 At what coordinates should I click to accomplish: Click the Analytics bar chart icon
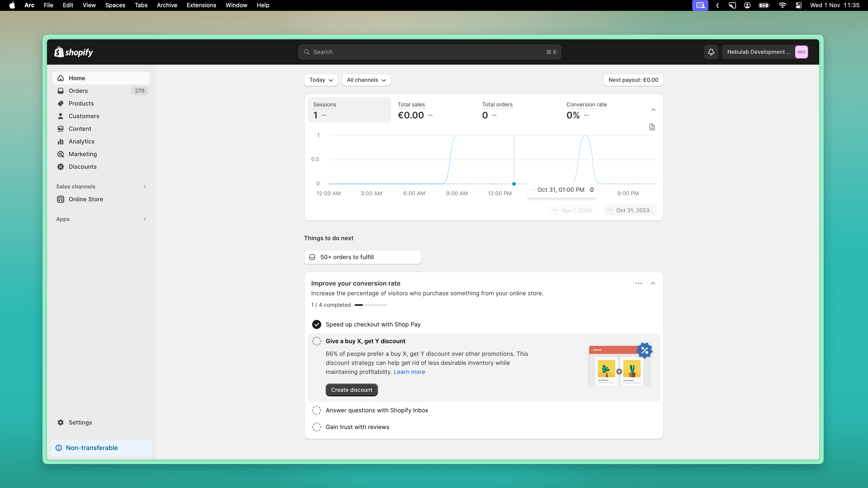[x=61, y=141]
